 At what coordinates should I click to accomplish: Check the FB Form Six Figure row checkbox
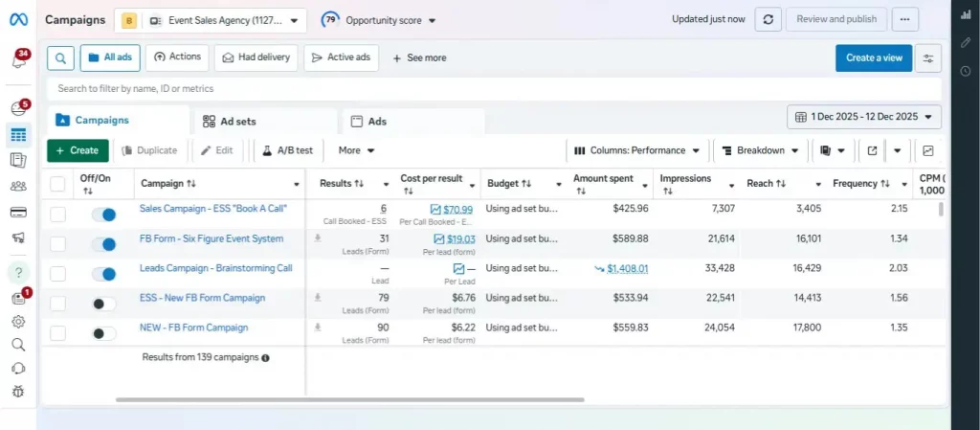pyautogui.click(x=58, y=244)
